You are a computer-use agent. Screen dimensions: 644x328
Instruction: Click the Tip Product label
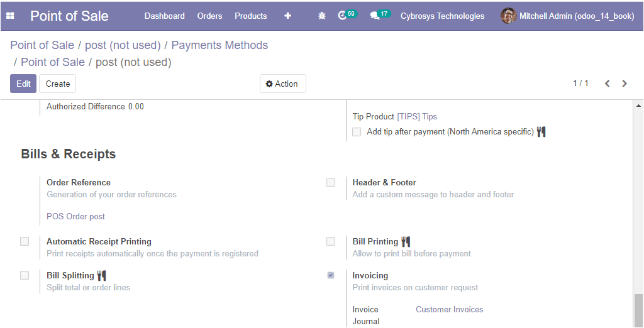(x=374, y=117)
